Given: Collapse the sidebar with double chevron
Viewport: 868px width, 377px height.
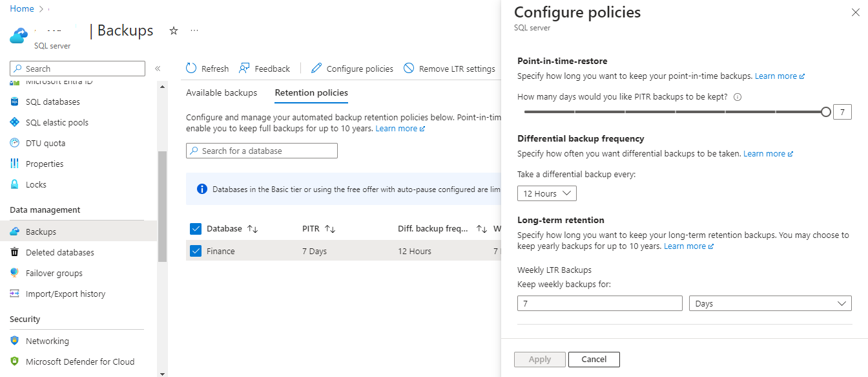Looking at the screenshot, I should [158, 69].
